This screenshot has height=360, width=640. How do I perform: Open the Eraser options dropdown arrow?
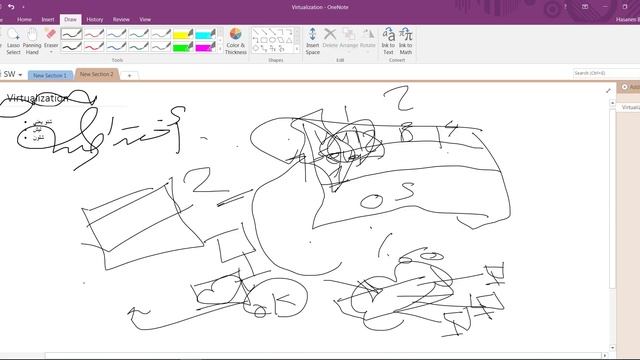[51, 52]
